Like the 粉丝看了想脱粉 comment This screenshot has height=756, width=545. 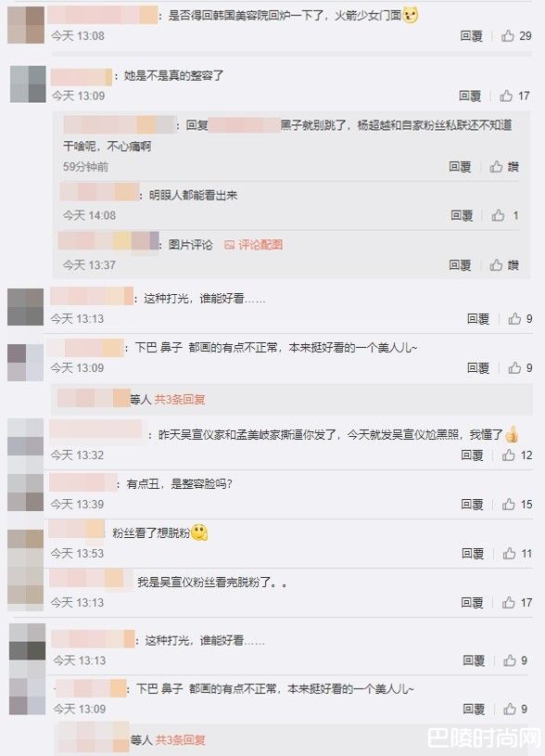517,554
